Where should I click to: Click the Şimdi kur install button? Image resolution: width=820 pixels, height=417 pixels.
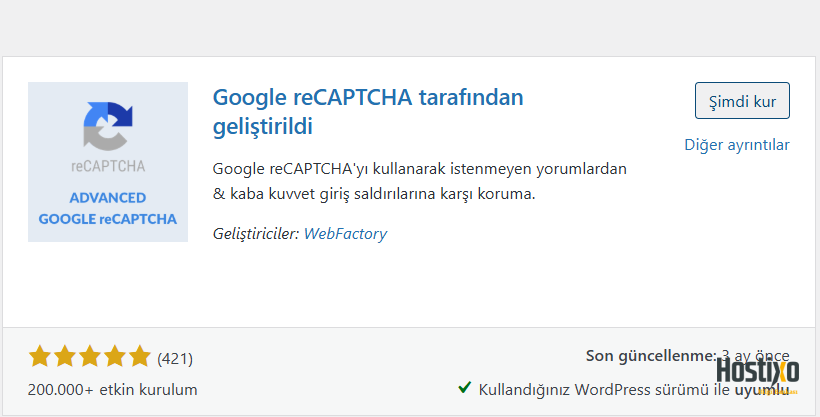[742, 100]
